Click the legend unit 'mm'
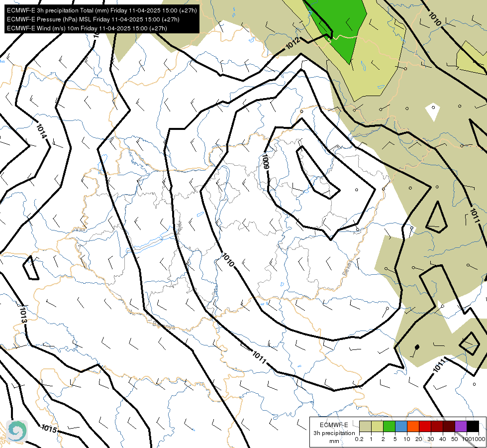 [x=334, y=441]
